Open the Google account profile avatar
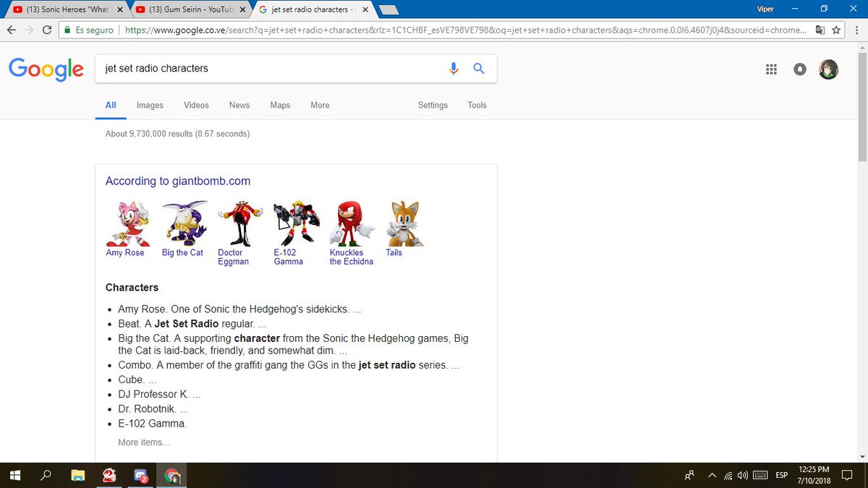Viewport: 868px width, 488px height. (828, 69)
